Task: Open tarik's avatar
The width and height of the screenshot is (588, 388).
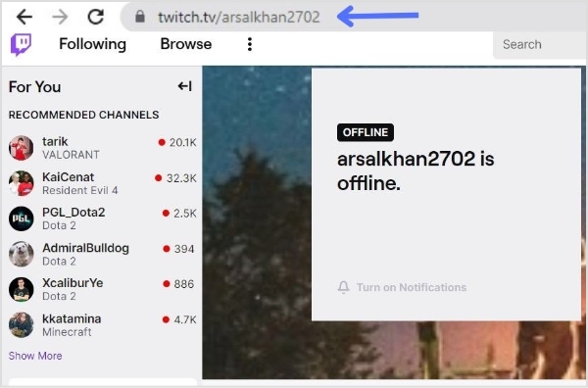Action: click(21, 148)
